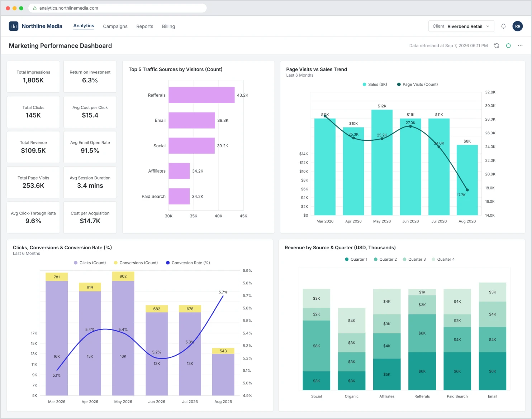
Task: Toggle the Sales ($K) legend series
Action: click(x=375, y=85)
